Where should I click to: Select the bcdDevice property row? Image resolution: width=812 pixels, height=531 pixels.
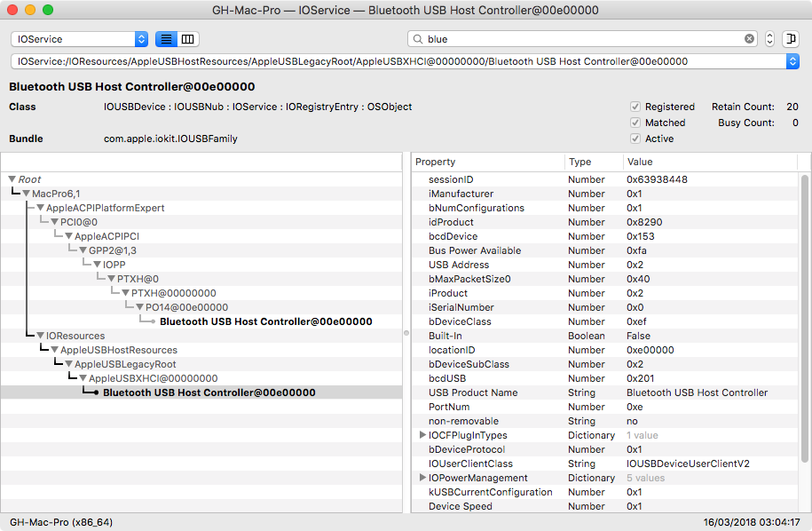tap(605, 236)
